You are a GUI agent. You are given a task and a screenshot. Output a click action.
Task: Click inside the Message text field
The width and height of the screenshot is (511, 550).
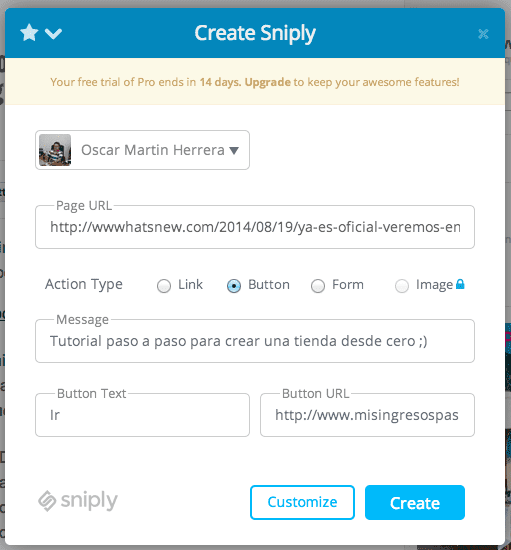(x=255, y=341)
